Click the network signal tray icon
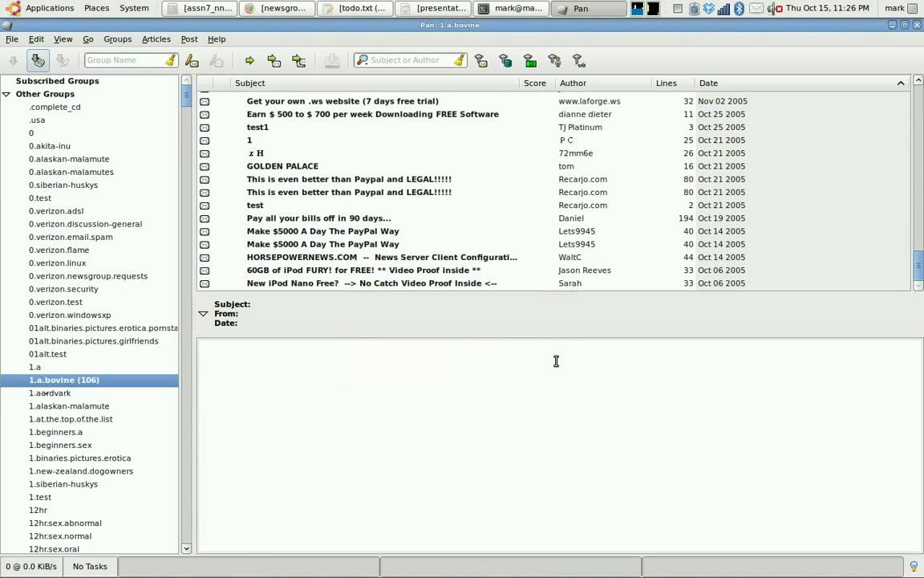Screen dimensions: 924x578 point(723,8)
